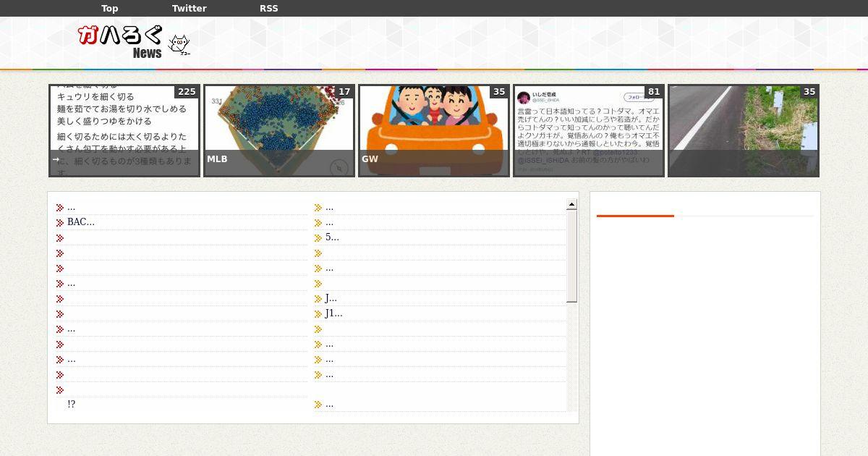868x456 pixels.
Task: Open the RSS navigation link
Action: click(x=268, y=9)
